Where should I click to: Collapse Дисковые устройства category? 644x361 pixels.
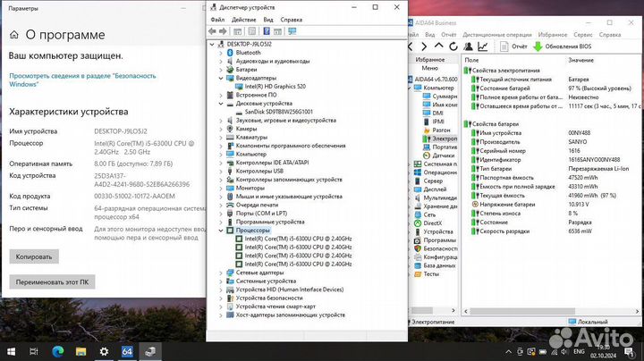221,104
